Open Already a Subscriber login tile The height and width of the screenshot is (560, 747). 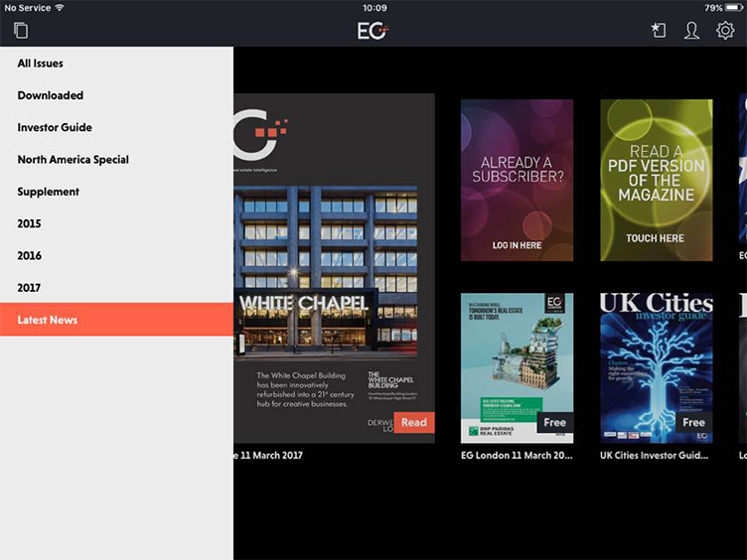click(517, 180)
